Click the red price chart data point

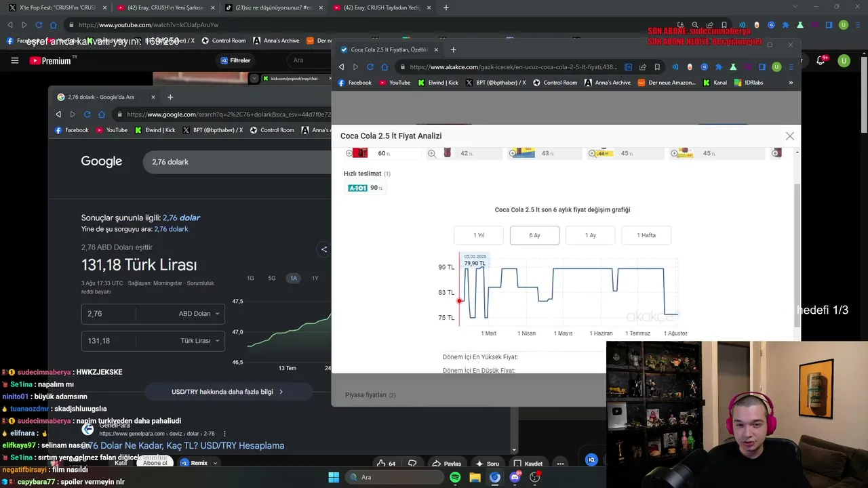coord(459,301)
